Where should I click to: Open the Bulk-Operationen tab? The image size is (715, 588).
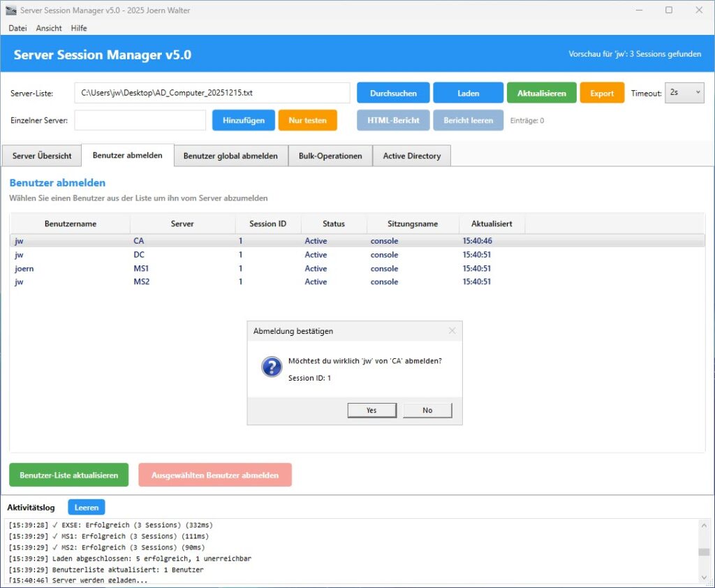tap(330, 156)
